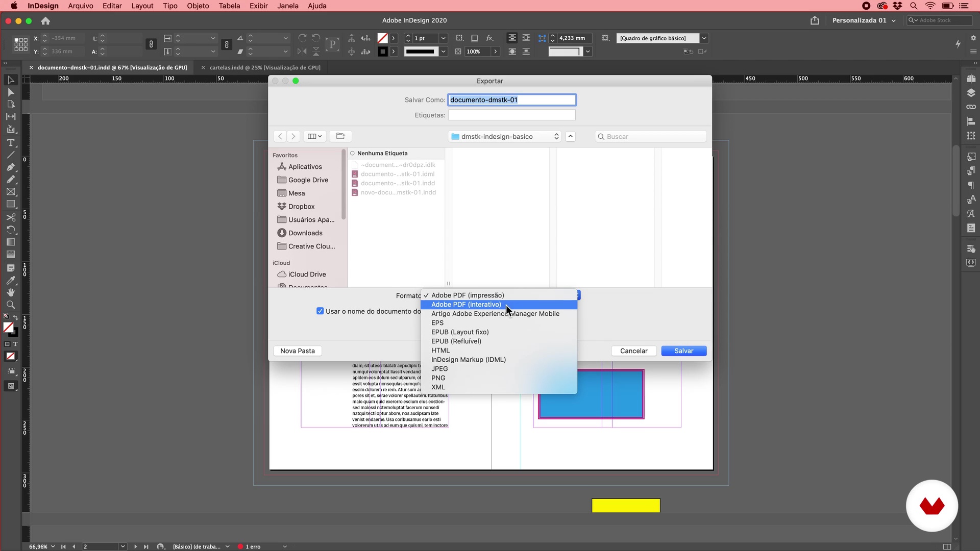The width and height of the screenshot is (980, 551).
Task: Select the Hand tool
Action: click(x=10, y=292)
